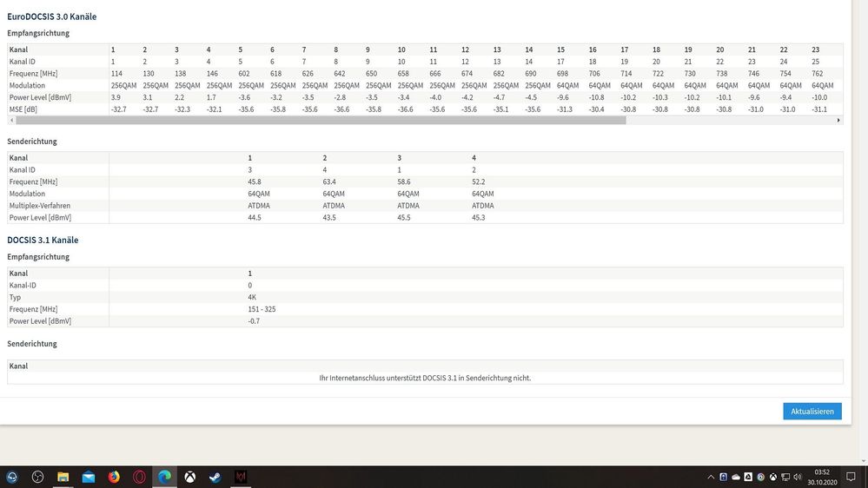Open the Action Center notifications icon
Viewport: 868px width, 488px height.
click(851, 477)
